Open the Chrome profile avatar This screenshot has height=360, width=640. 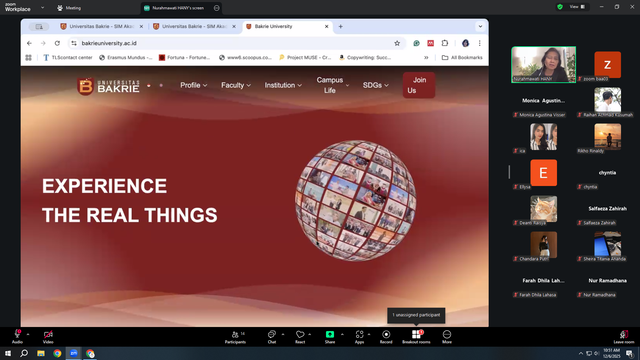coord(465,43)
